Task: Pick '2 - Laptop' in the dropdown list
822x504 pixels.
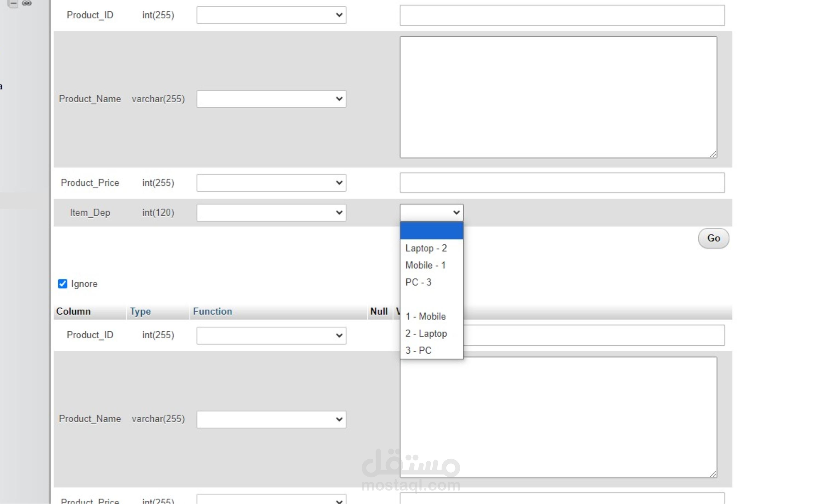Action: (x=426, y=333)
